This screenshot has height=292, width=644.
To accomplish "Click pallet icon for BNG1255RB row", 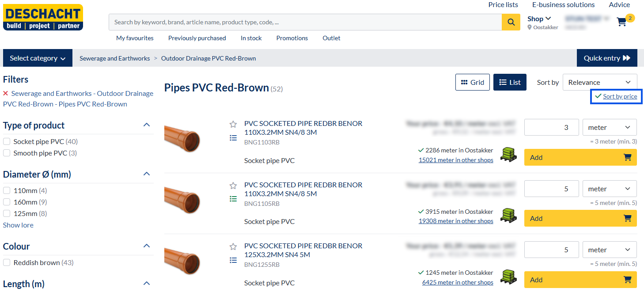I will click(509, 277).
